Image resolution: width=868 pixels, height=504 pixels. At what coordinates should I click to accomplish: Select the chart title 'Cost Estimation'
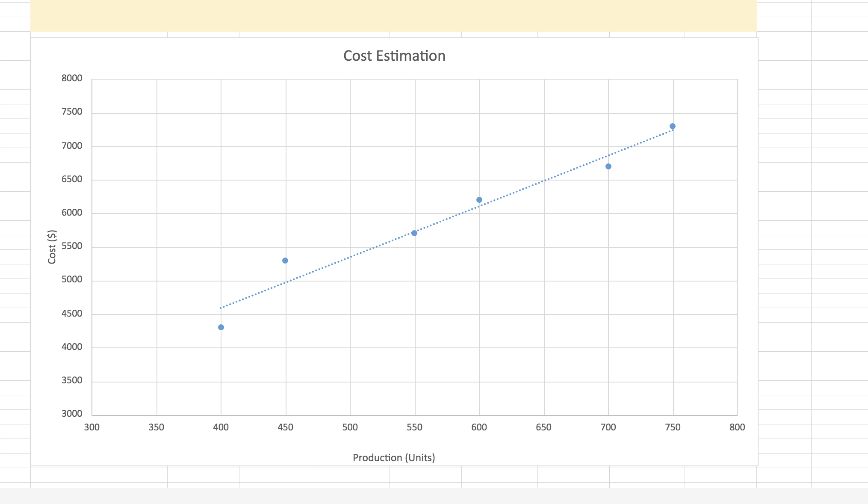point(394,56)
